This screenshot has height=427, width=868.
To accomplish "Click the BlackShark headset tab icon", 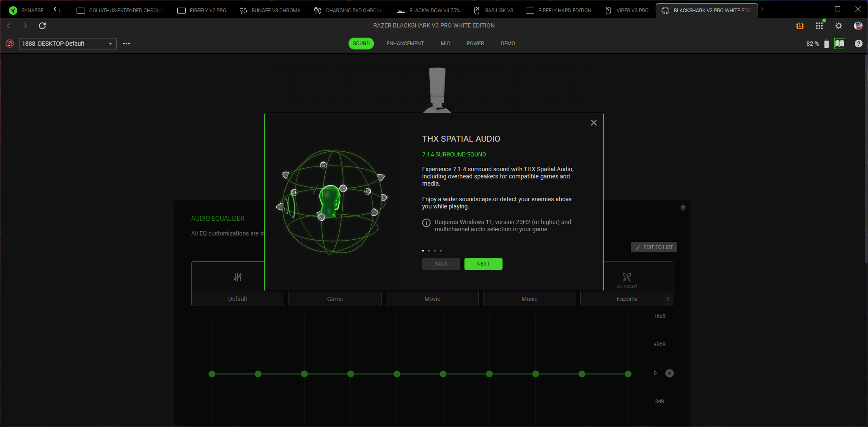I will click(x=665, y=11).
